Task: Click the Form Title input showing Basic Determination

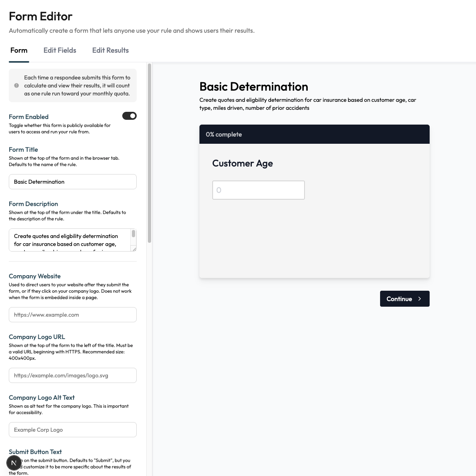Action: [x=72, y=182]
